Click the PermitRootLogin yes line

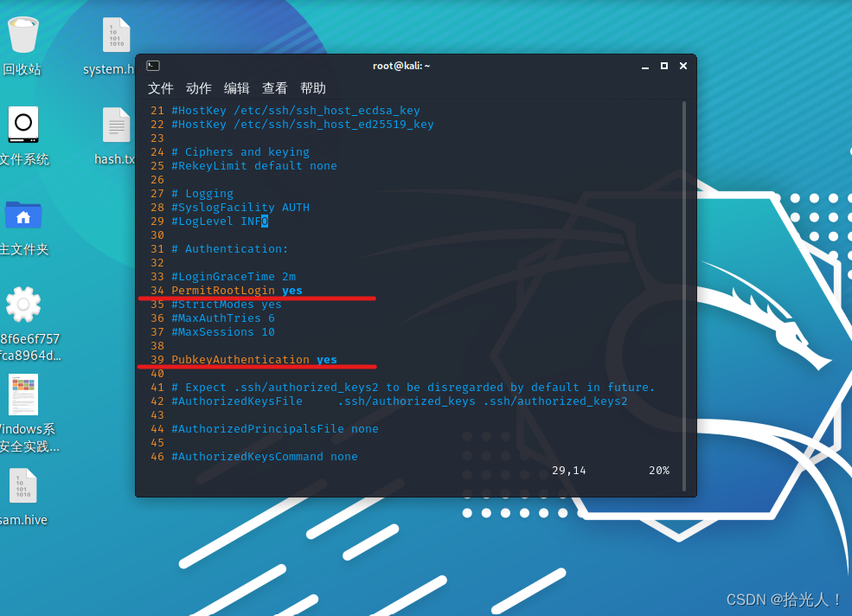pyautogui.click(x=234, y=290)
